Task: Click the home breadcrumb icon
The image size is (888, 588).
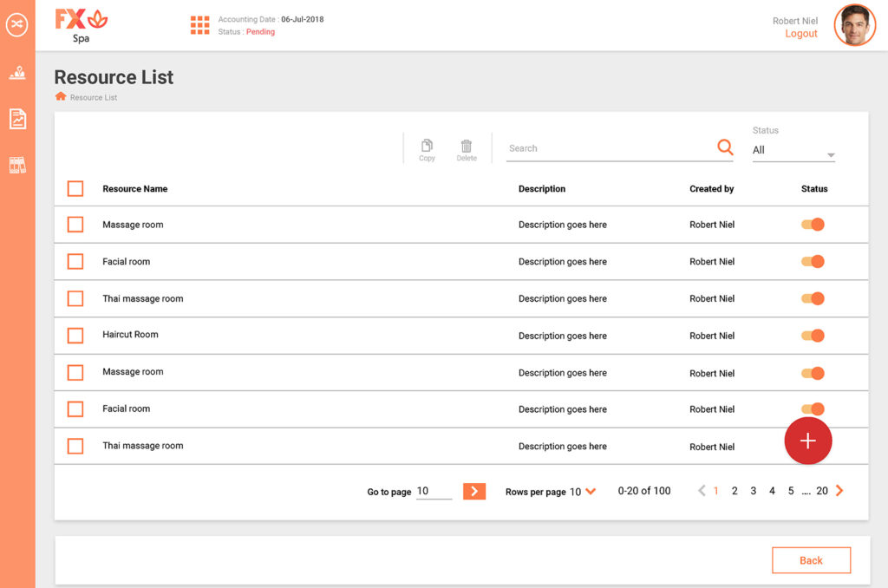Action: (x=61, y=96)
